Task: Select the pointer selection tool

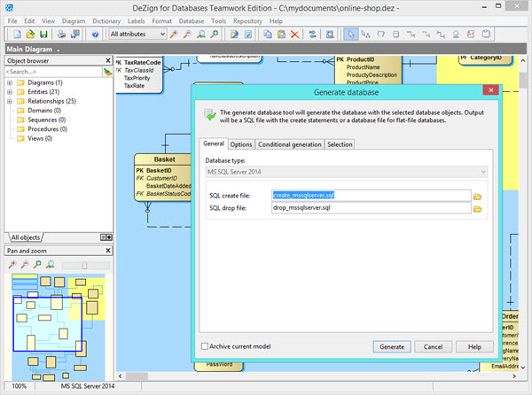Action: (351, 35)
